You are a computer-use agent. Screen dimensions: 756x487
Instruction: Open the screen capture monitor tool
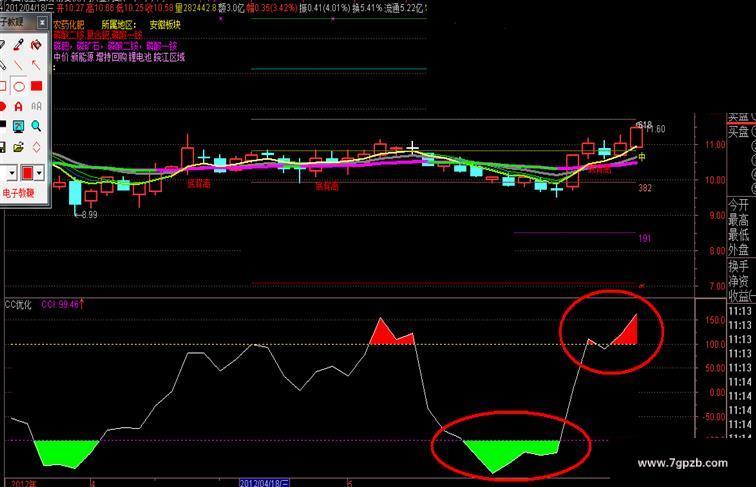18,126
